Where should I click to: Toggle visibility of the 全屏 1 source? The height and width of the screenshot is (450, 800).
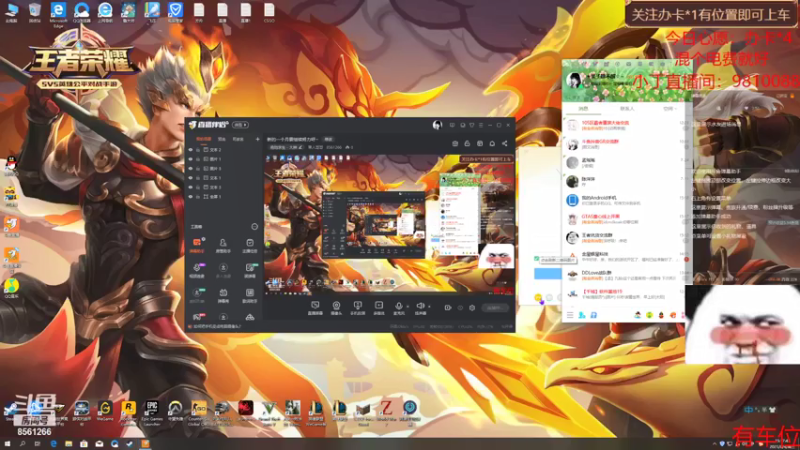pyautogui.click(x=191, y=196)
